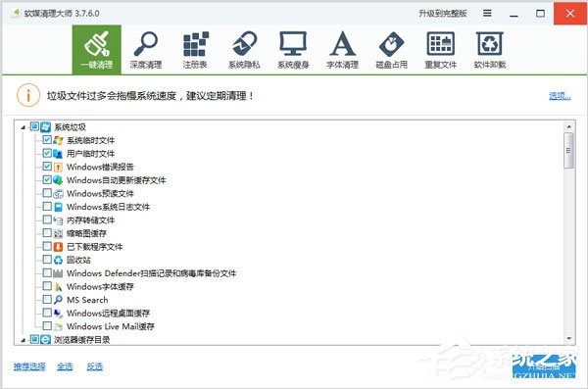588x389 pixels.
Task: Click the list's vertical scrollbar thumb
Action: [x=568, y=151]
